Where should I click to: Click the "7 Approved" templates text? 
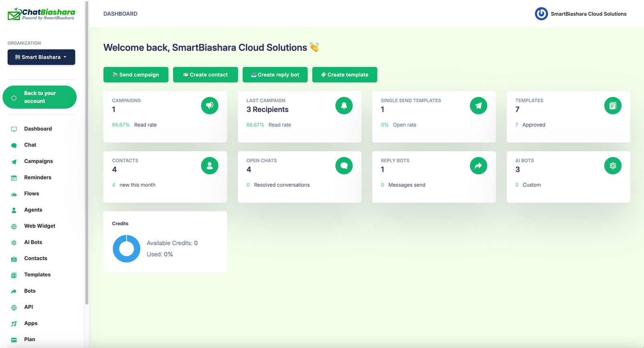click(x=530, y=125)
